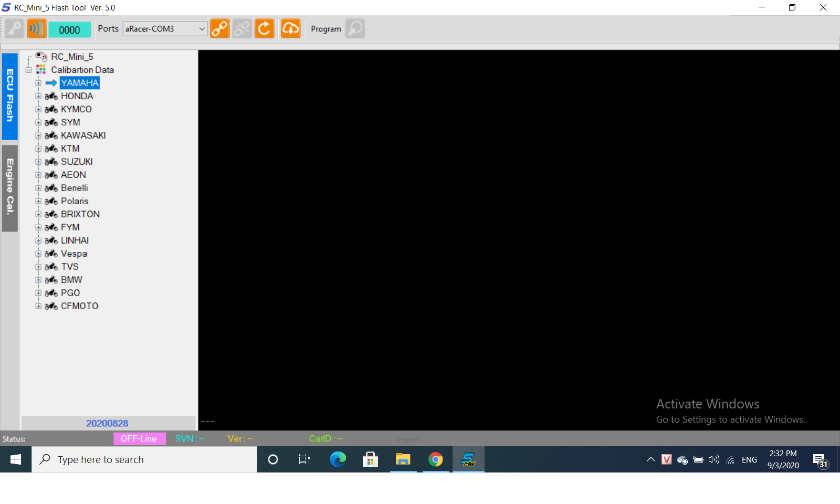Expand the BMW node
Viewport: 840px width, 504px height.
click(38, 280)
